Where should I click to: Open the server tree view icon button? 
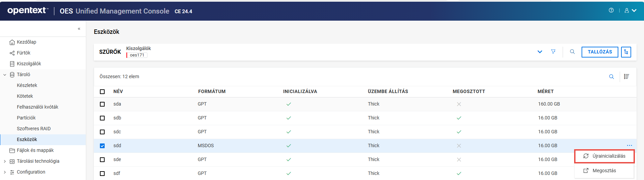626,52
